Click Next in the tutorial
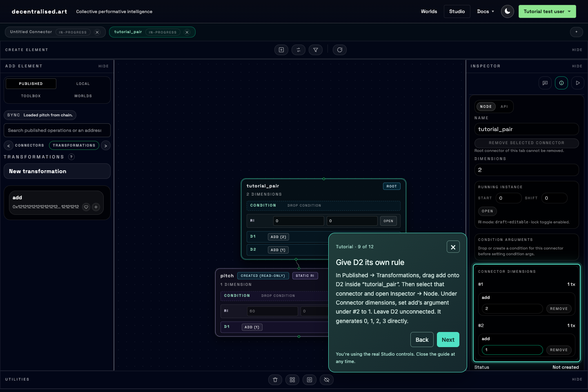The width and height of the screenshot is (588, 392). [448, 340]
